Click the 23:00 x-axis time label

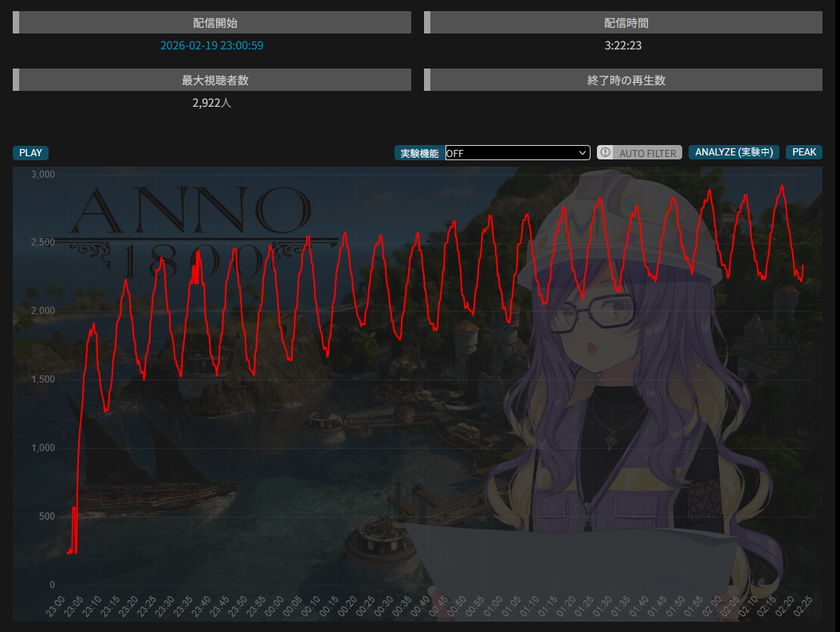[x=56, y=606]
